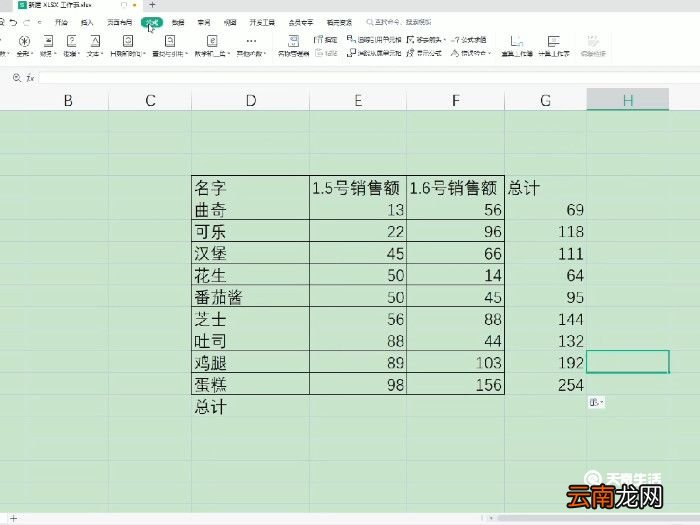
Task: Select cell with 1.6号销售额 header
Action: [455, 187]
